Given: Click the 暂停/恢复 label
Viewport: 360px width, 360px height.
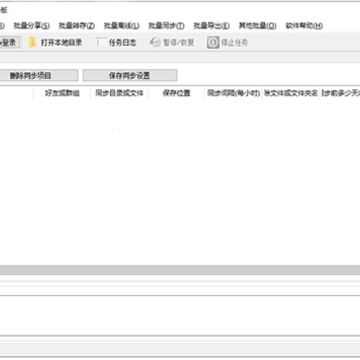Looking at the screenshot, I should pyautogui.click(x=178, y=43).
